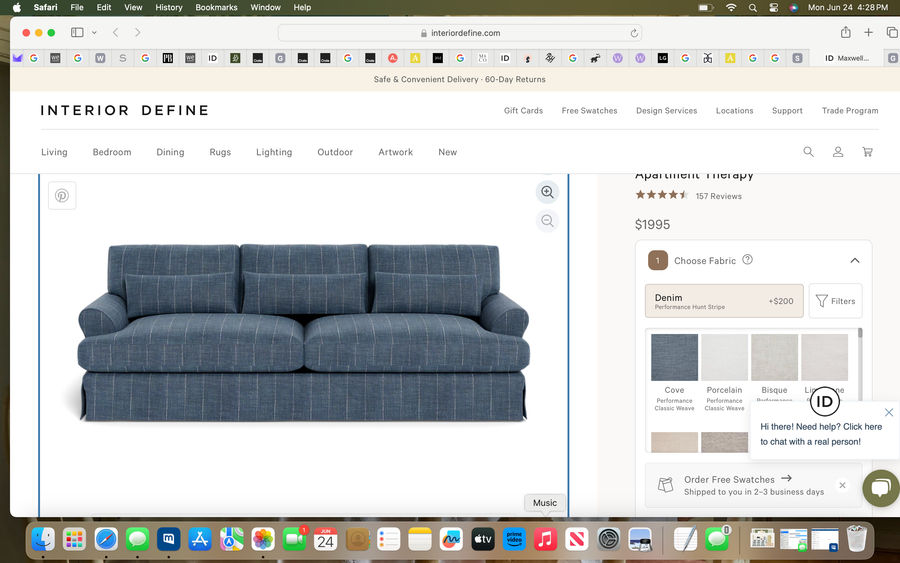900x563 pixels.
Task: Open Launchpad from the Dock
Action: pos(75,539)
